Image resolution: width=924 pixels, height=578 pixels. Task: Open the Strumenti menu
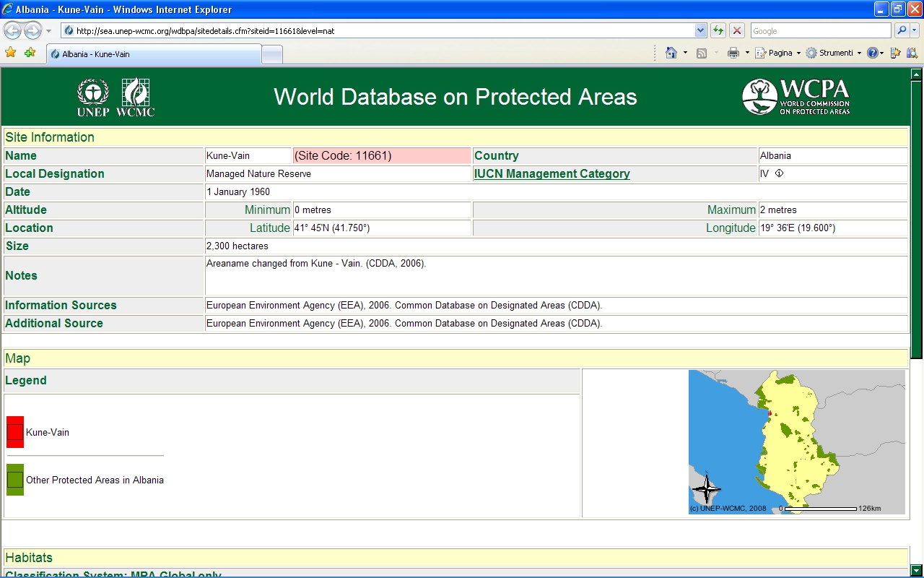(834, 53)
